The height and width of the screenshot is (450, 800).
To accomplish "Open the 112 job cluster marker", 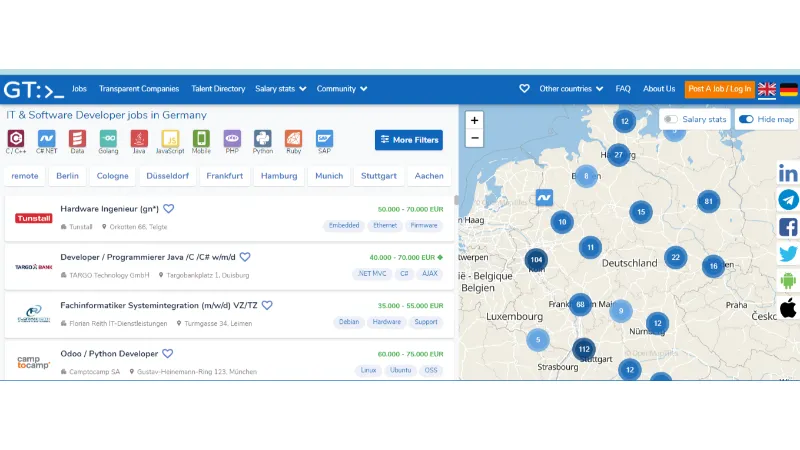I will [584, 349].
